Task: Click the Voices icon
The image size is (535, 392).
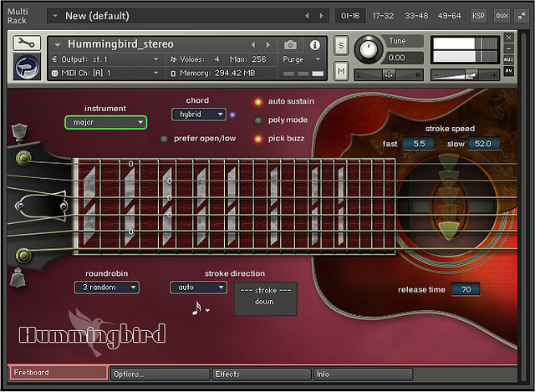Action: 173,59
